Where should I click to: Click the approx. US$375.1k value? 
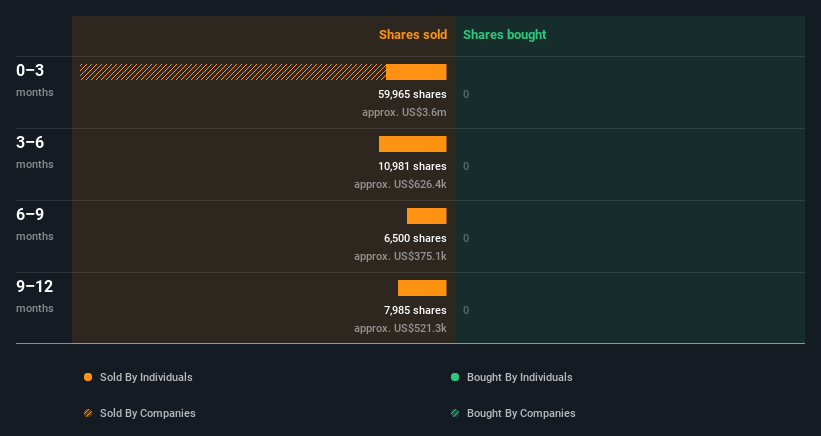click(x=400, y=256)
